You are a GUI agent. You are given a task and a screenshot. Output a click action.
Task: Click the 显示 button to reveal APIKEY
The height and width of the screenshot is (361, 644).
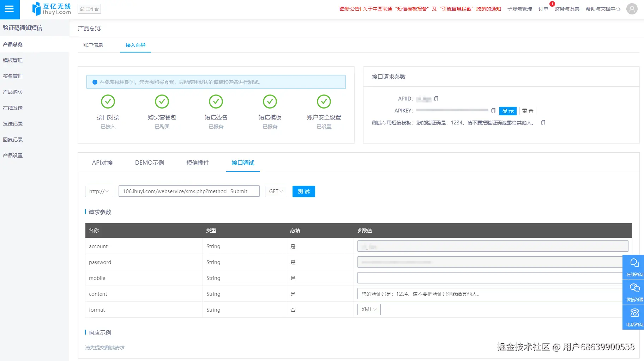(508, 111)
